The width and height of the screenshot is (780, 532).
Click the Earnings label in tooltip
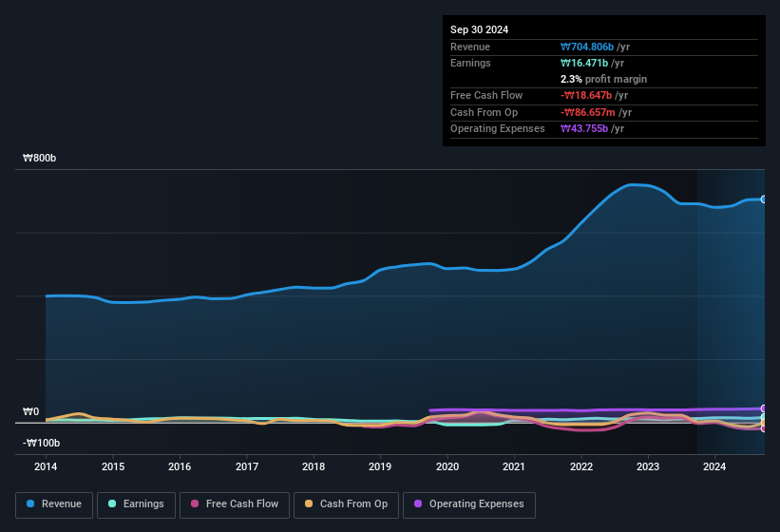pos(470,63)
